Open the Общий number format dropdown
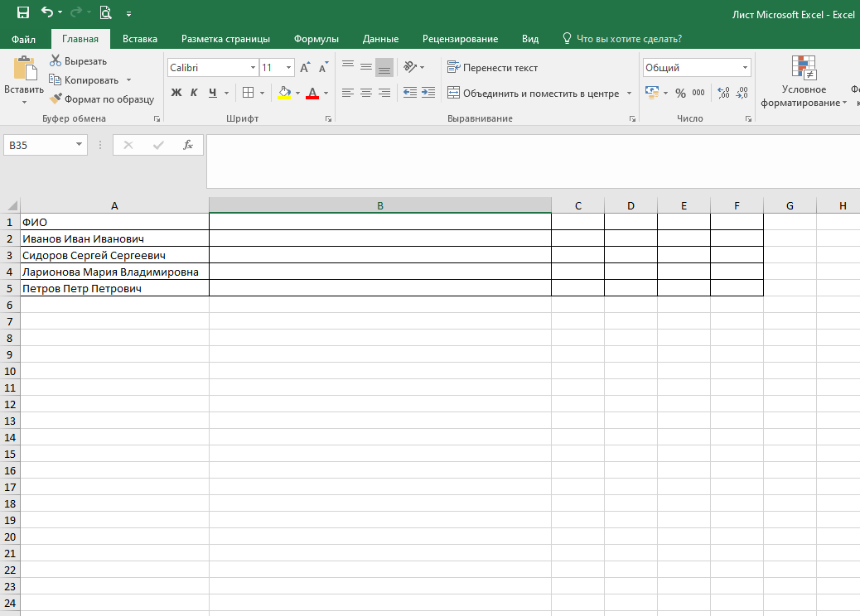Screen dimensions: 860x616 point(745,67)
